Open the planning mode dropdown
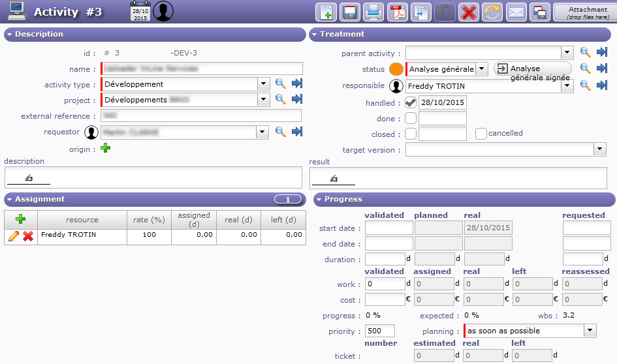 click(590, 331)
